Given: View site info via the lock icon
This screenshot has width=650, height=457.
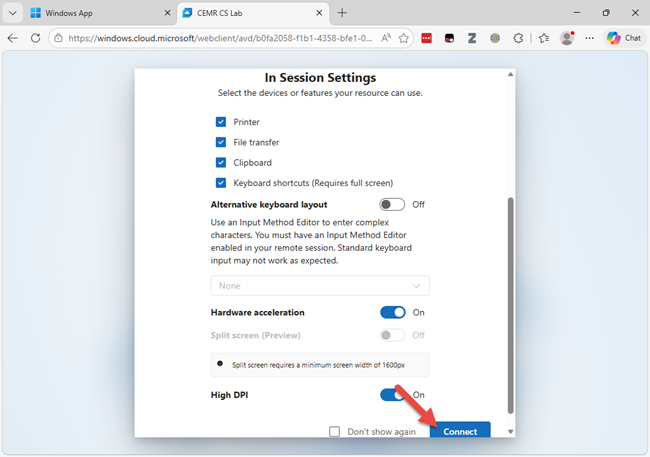Looking at the screenshot, I should [x=58, y=38].
